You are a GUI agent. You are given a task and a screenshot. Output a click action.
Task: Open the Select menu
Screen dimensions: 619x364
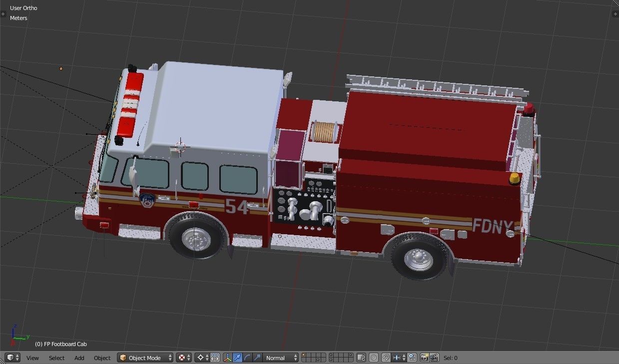click(56, 358)
